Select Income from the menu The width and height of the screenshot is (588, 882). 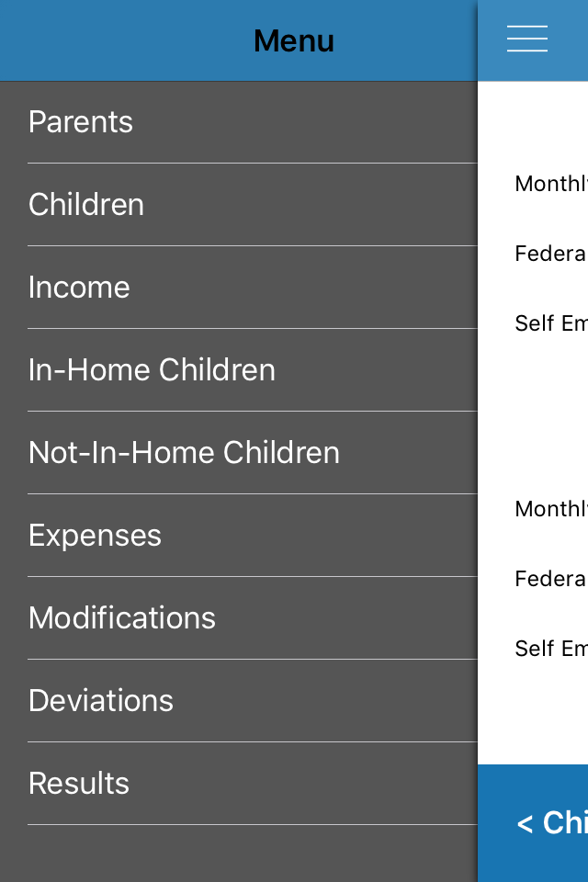(239, 288)
